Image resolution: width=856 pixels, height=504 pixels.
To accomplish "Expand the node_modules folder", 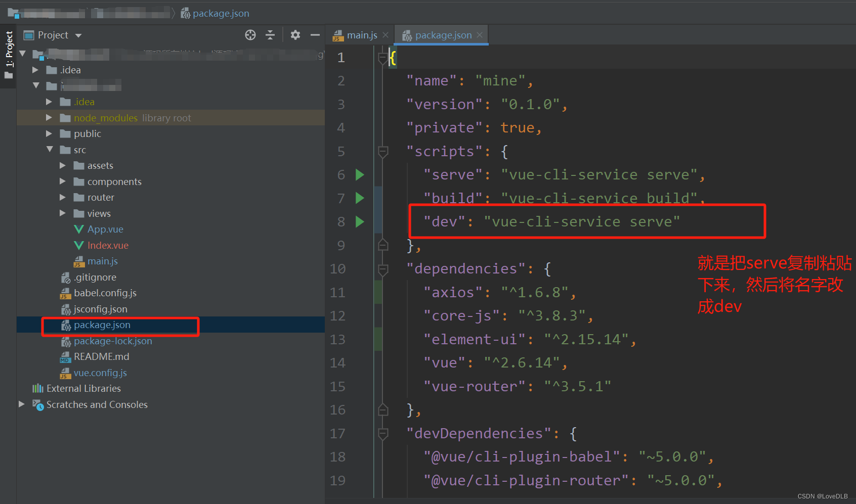I will click(x=49, y=118).
